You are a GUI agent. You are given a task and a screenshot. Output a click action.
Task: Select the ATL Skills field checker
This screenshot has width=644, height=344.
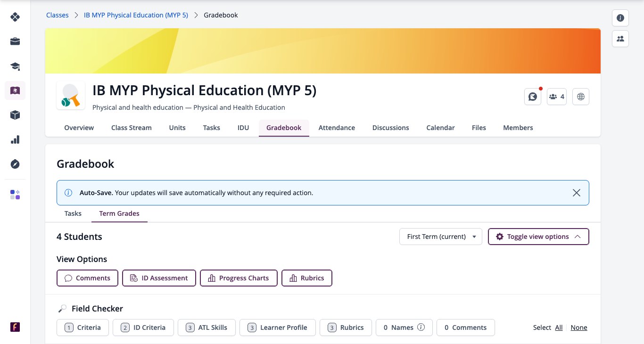206,328
